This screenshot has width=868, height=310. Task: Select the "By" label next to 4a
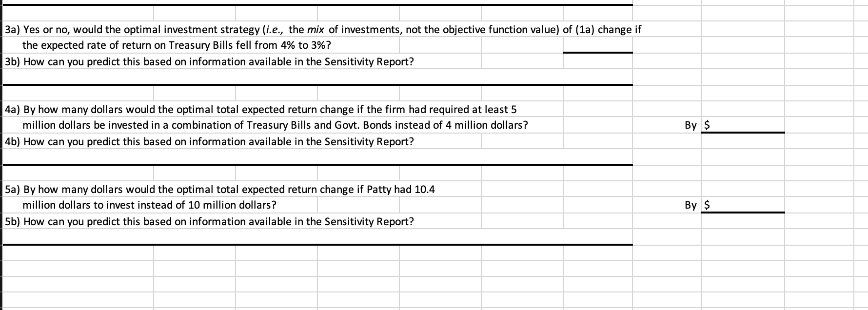(690, 125)
